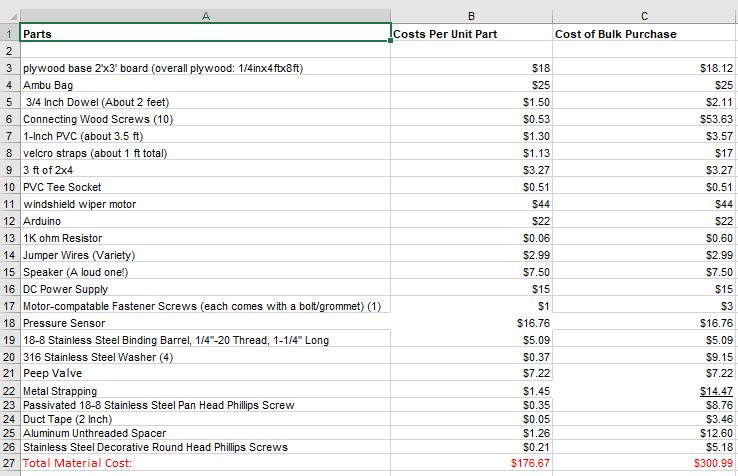Select Motor-compatable Fastener Screws cell
738x476 pixels.
click(205, 306)
